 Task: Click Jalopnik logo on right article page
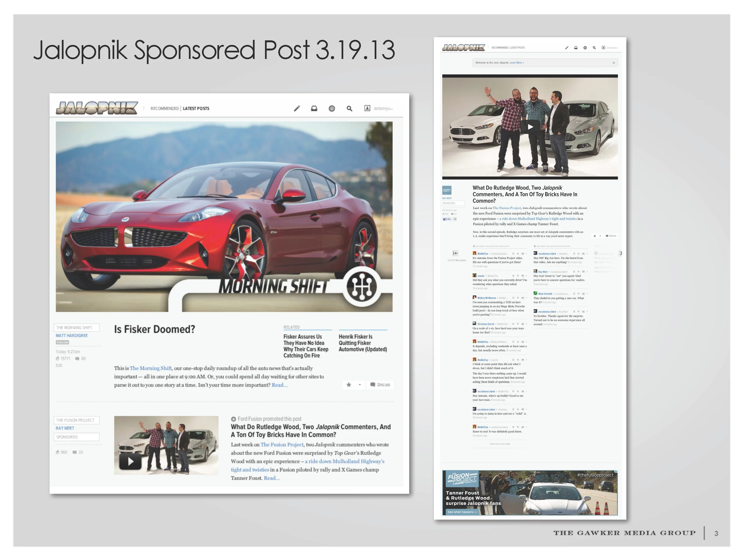(463, 48)
